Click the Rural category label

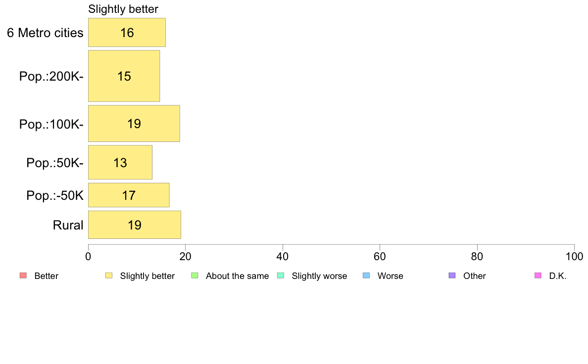(68, 226)
